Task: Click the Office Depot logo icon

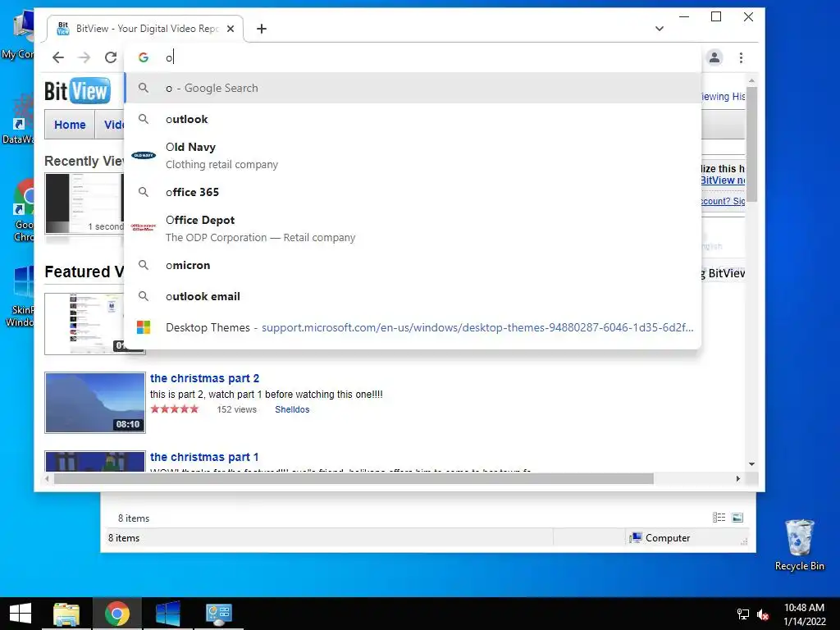Action: pyautogui.click(x=144, y=227)
